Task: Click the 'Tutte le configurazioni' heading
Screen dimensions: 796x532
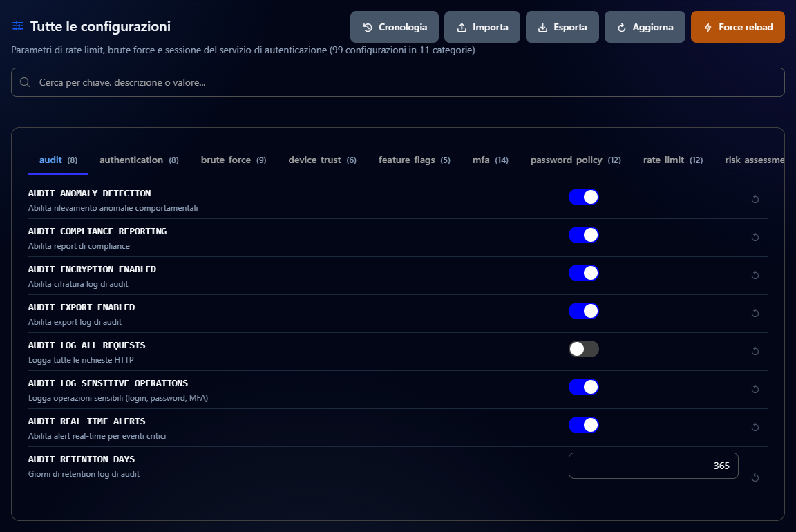Action: (x=100, y=26)
